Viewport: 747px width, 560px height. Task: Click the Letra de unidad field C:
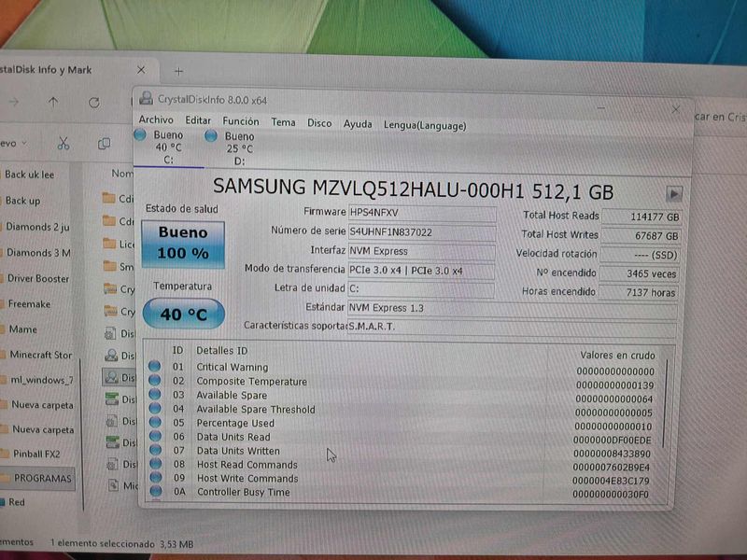[421, 289]
